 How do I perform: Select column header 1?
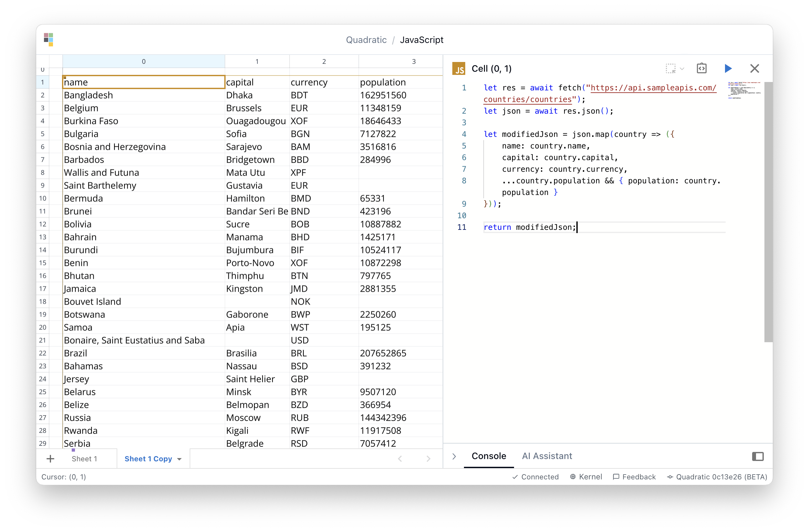pos(257,61)
